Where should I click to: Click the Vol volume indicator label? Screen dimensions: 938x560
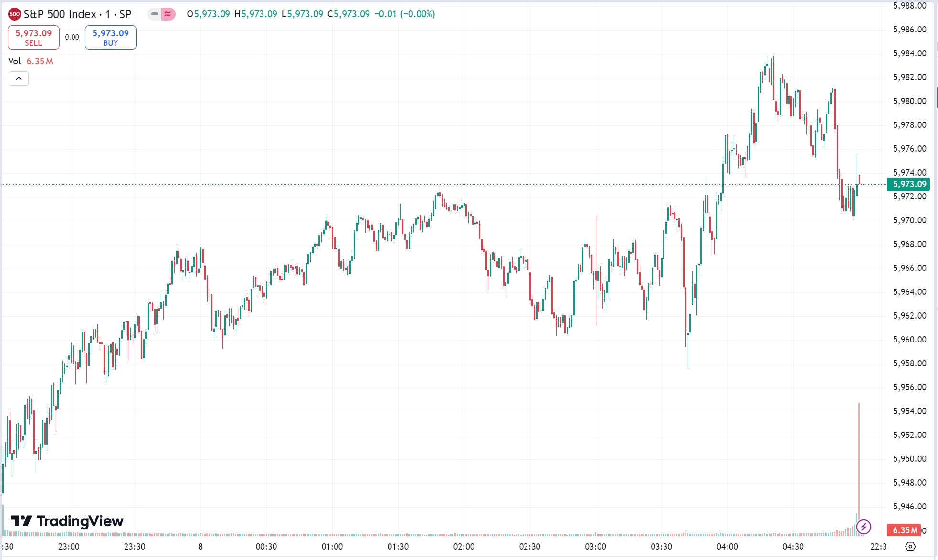[x=15, y=62]
